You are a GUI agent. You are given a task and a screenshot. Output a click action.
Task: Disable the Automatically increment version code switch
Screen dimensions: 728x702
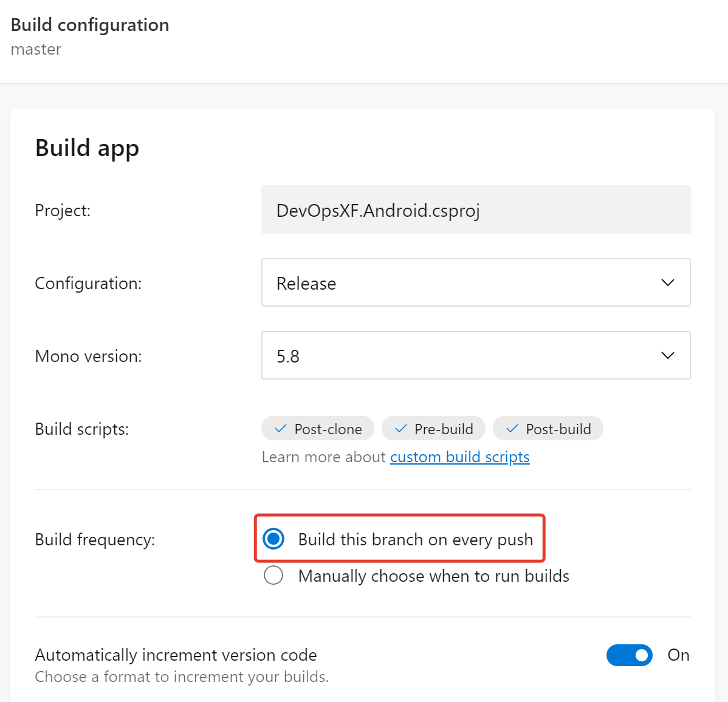630,655
